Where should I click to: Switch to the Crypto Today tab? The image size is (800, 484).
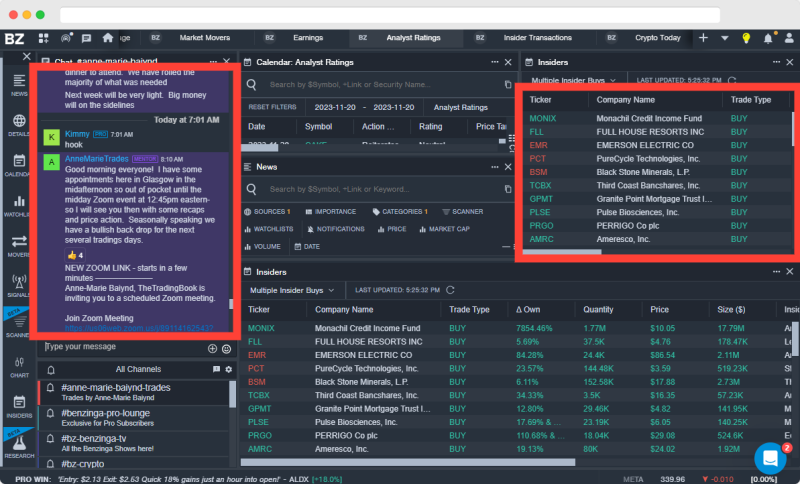coord(658,38)
